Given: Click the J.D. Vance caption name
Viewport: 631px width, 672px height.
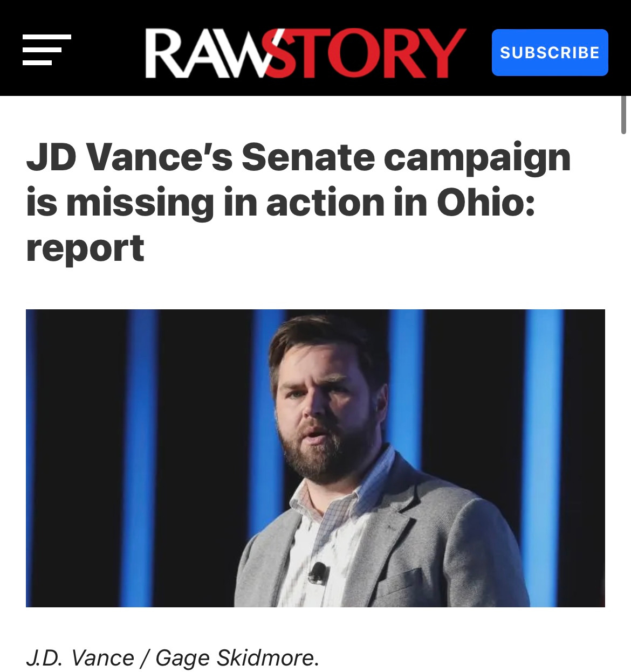Looking at the screenshot, I should tap(80, 658).
